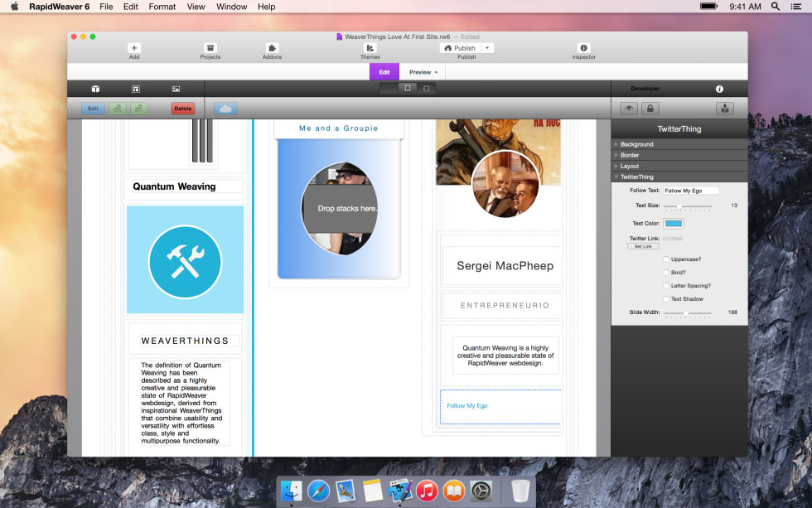Open the Preview dropdown
The image size is (812, 508).
tap(423, 72)
